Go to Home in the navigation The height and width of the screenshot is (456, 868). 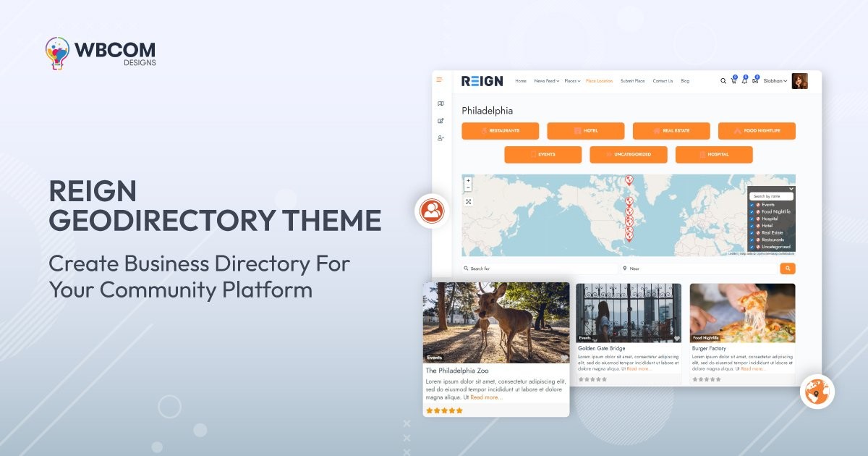tap(521, 81)
